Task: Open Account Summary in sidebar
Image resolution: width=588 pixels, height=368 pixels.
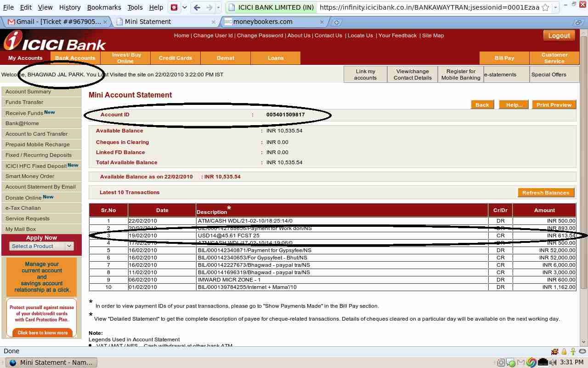Action: (x=41, y=92)
